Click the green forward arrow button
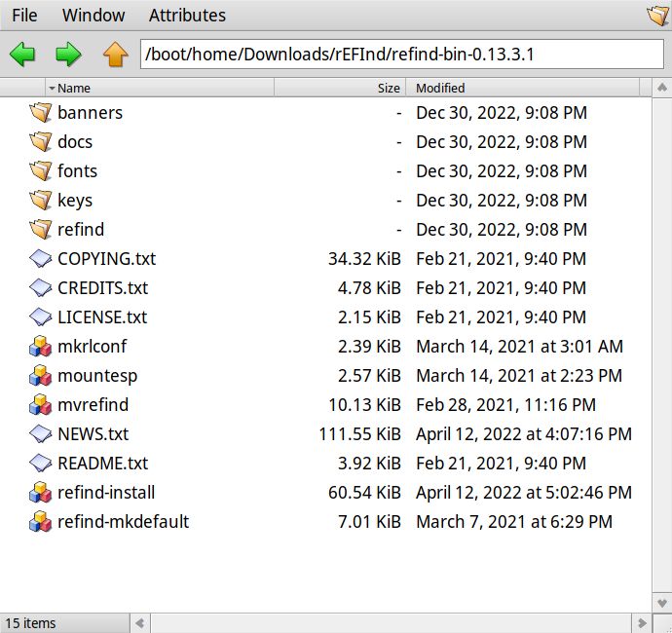This screenshot has width=672, height=633. [x=68, y=55]
